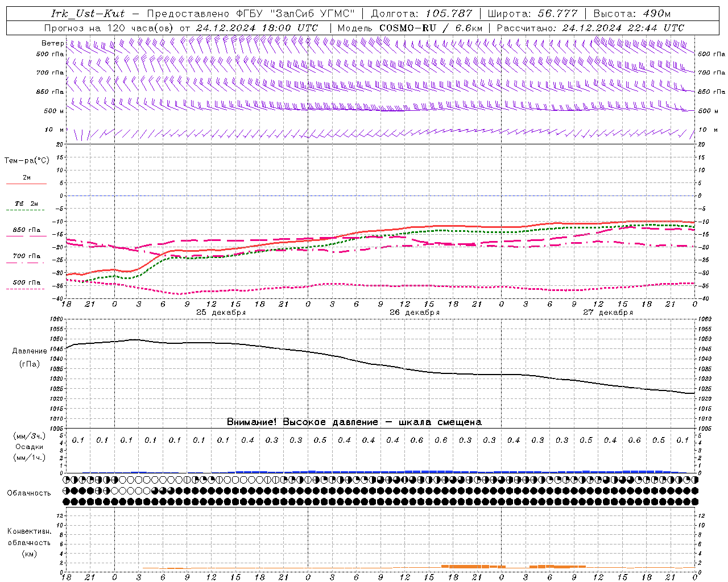
Task: Click the Широта: 56.777 value
Action: point(533,14)
